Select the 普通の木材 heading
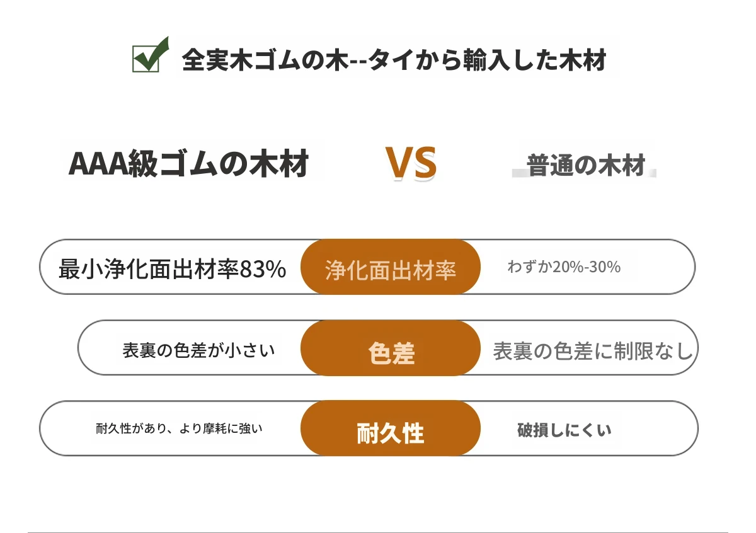The image size is (756, 533). [x=587, y=165]
